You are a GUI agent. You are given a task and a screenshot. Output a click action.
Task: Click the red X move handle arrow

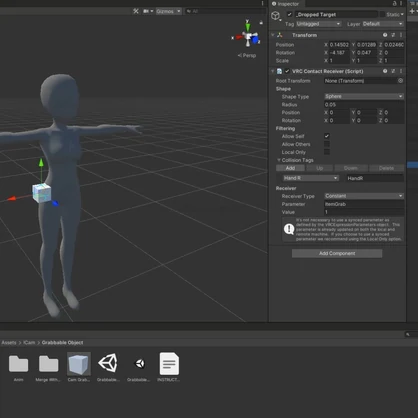(12, 199)
